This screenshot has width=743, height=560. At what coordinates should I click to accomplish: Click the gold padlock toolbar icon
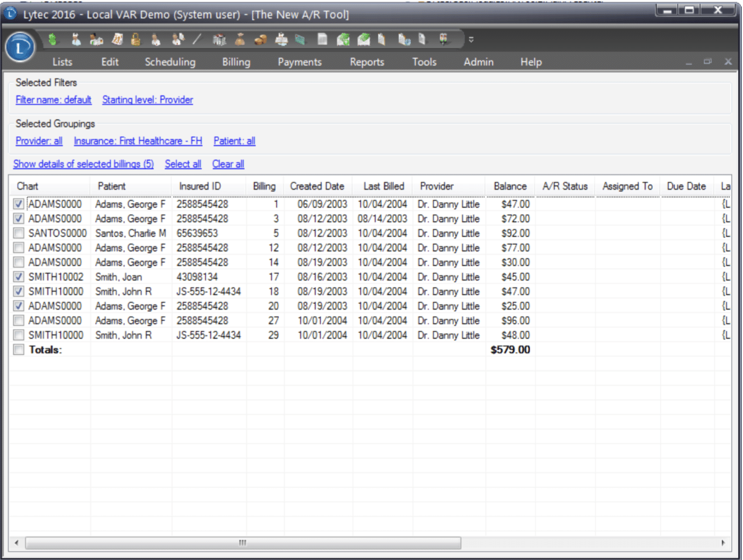tap(136, 39)
